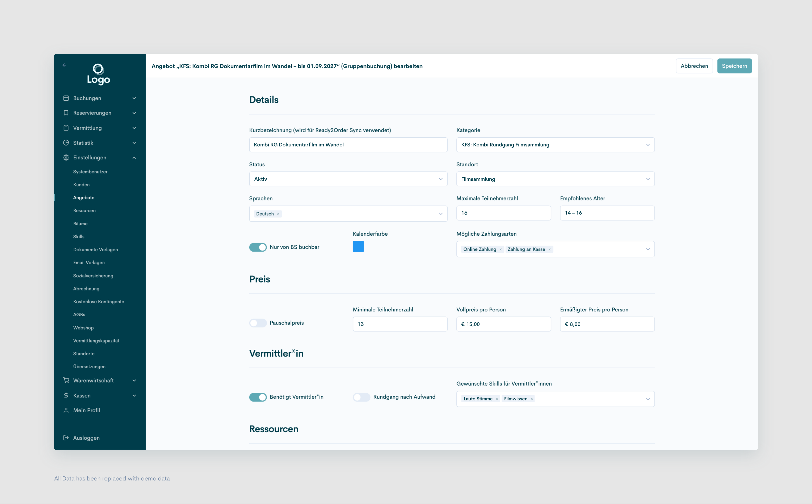Image resolution: width=812 pixels, height=504 pixels.
Task: Remove the Deutsch language tag
Action: coord(278,214)
